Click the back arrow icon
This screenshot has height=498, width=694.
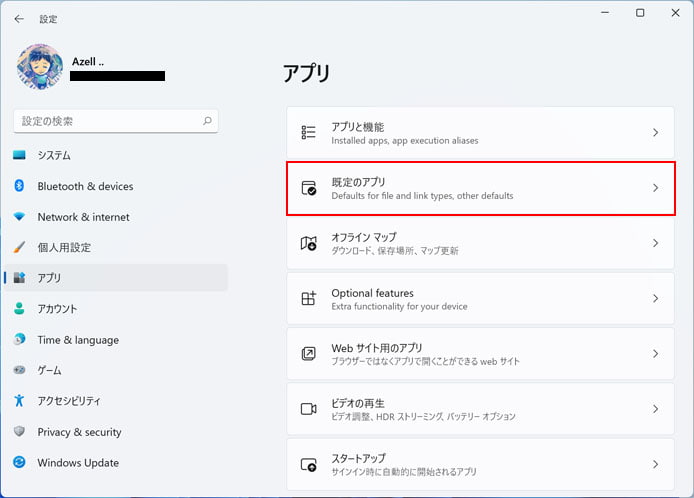coord(19,19)
